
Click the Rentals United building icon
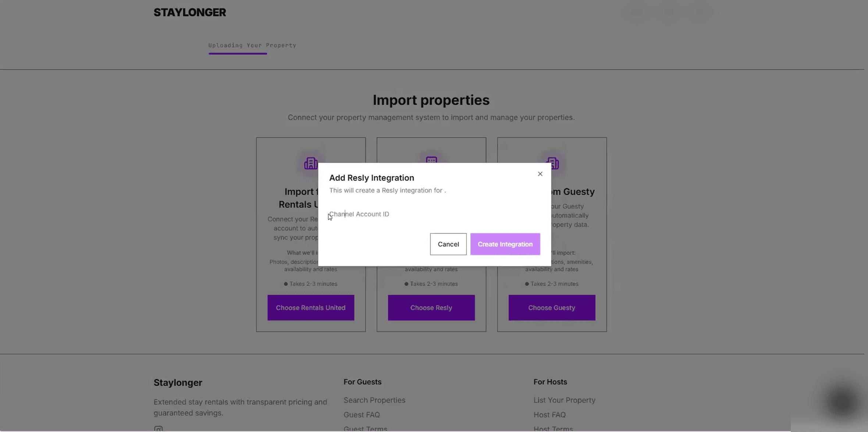(x=311, y=163)
